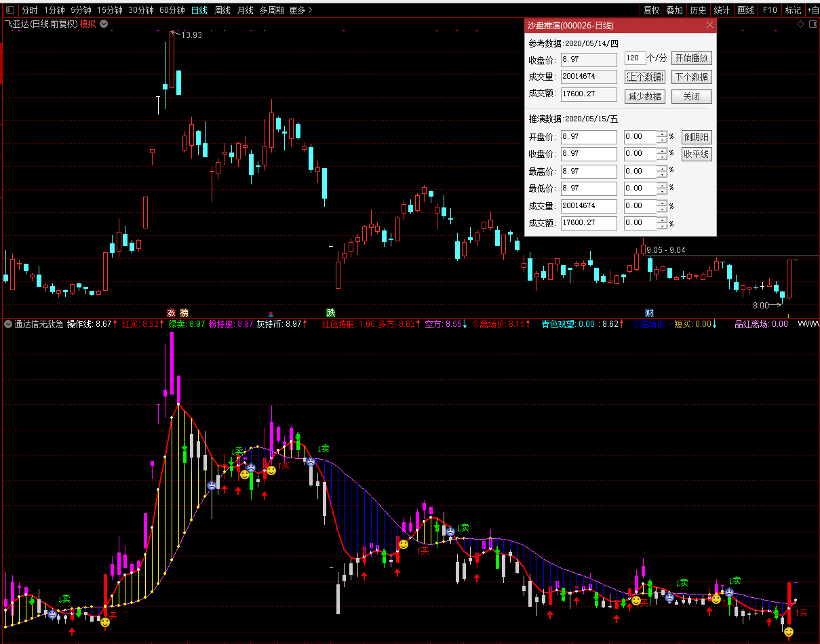
Task: Open the 复权 menu
Action: point(652,10)
